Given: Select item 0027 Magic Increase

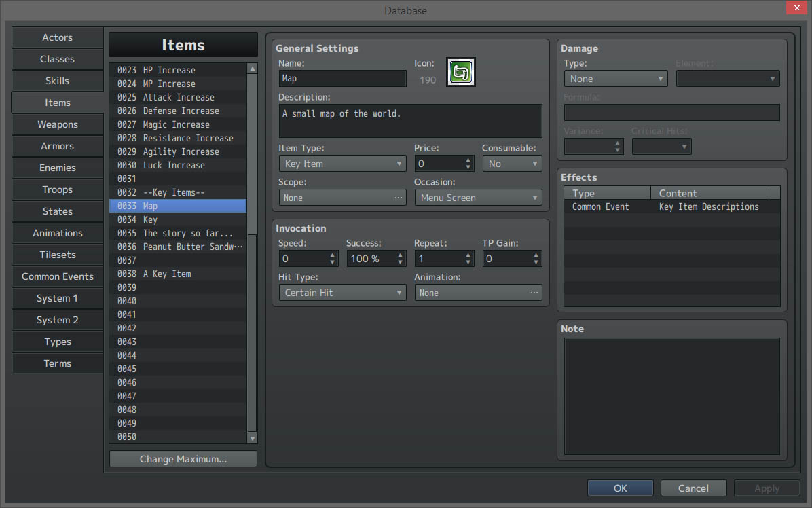Looking at the screenshot, I should [178, 124].
